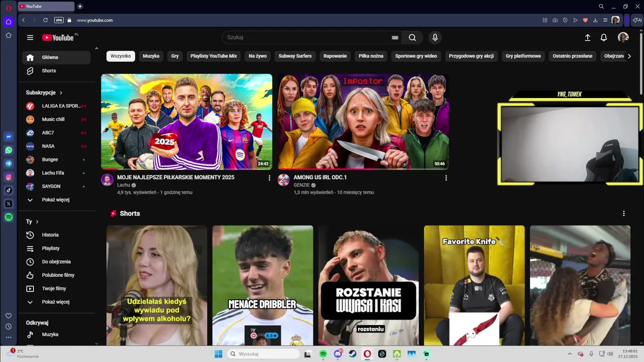Image resolution: width=644 pixels, height=362 pixels.
Task: Open Discord from the taskbar
Action: tap(338, 354)
